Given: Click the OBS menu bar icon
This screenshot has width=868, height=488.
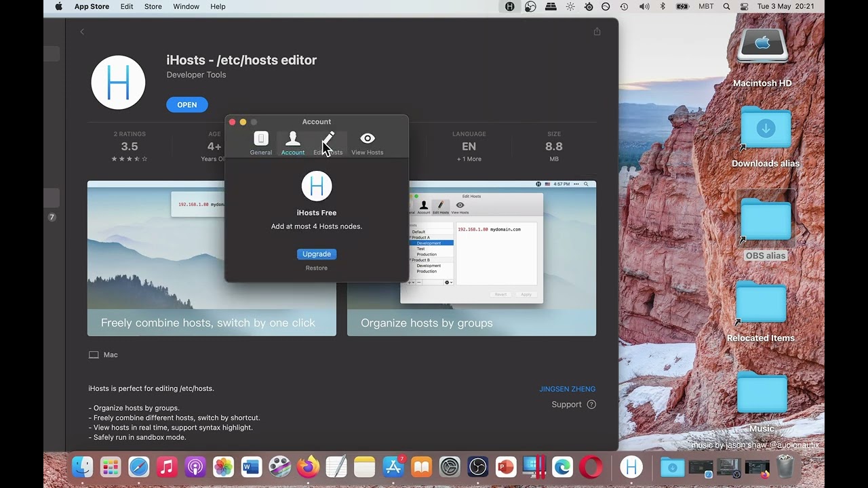Looking at the screenshot, I should [530, 7].
